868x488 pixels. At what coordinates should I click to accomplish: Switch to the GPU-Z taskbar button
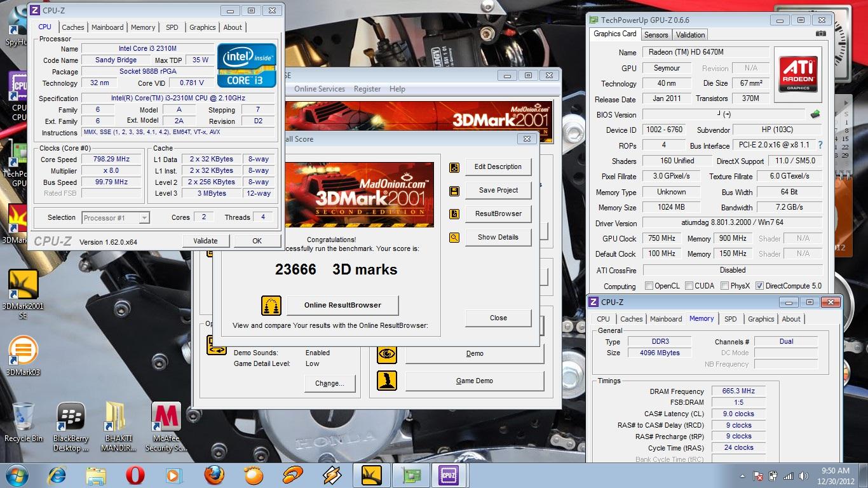410,475
